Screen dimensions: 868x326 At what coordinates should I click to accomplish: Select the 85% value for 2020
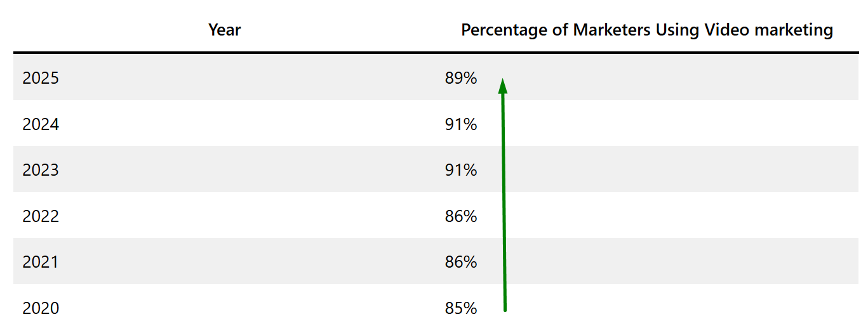point(461,309)
